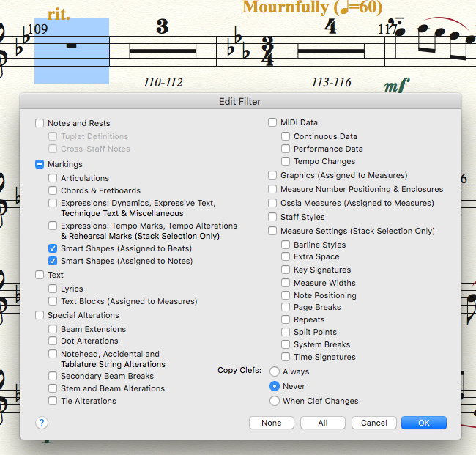This screenshot has width=476, height=455.
Task: Enable Chords & Fretboards checkbox
Action: coord(53,190)
